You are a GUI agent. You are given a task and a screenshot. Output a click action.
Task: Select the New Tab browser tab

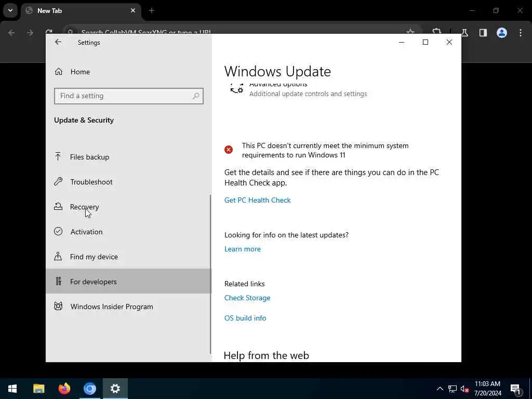pyautogui.click(x=81, y=11)
